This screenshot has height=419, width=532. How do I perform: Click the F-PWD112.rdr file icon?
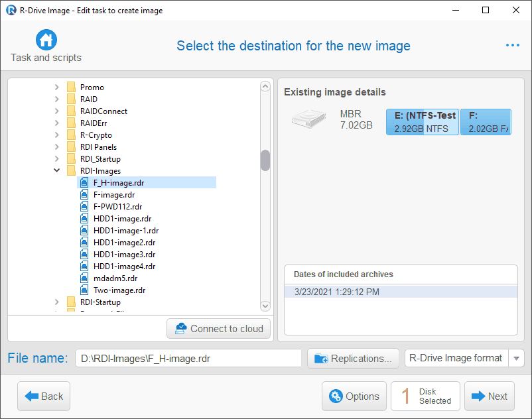coord(84,206)
